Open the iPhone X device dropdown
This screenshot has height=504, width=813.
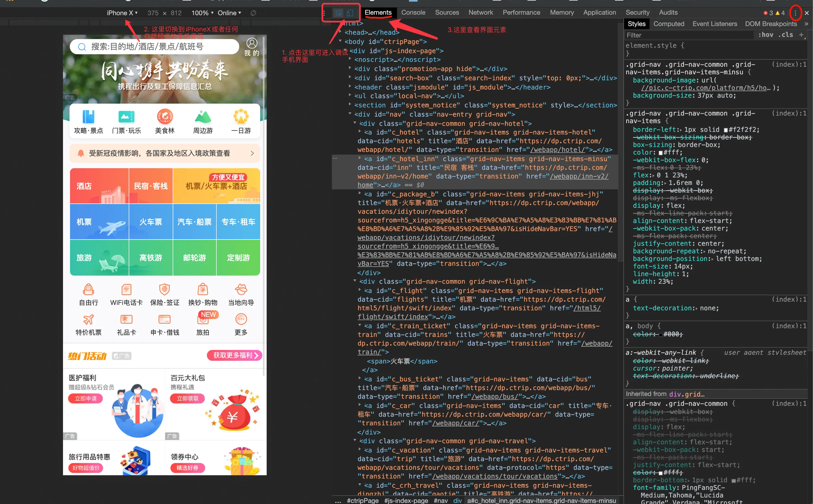(122, 13)
